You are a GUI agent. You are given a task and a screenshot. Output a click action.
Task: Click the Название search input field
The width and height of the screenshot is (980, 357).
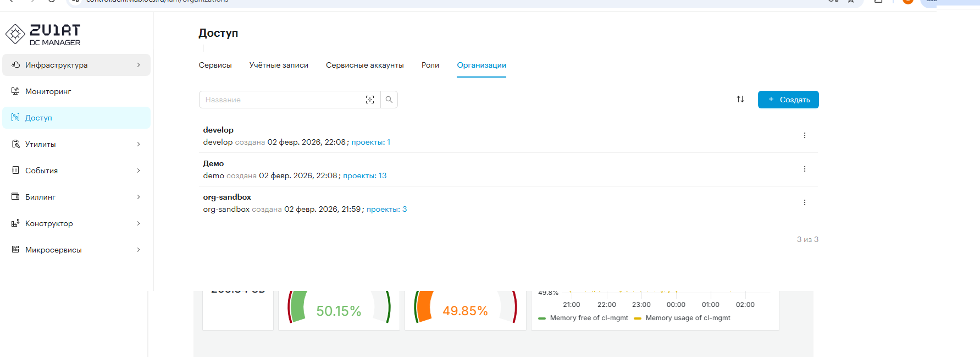tap(280, 100)
